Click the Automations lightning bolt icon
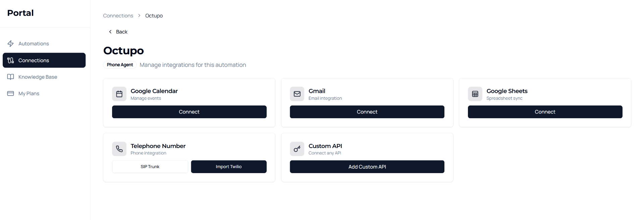This screenshot has height=220, width=644. tap(11, 44)
